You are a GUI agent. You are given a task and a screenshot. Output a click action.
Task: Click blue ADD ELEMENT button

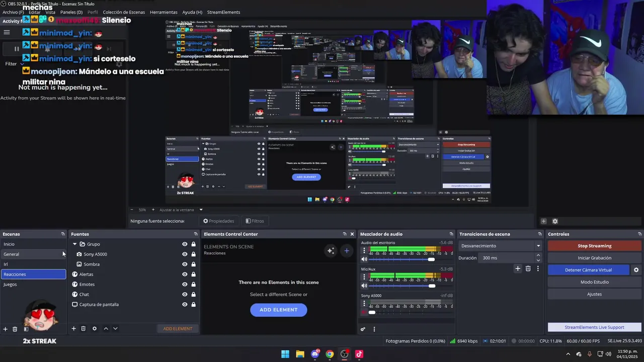tap(278, 310)
